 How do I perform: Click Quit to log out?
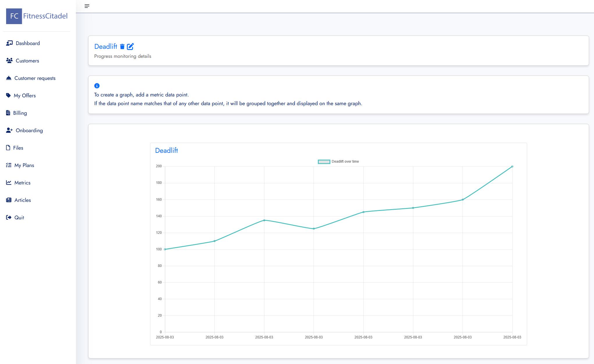tap(19, 218)
